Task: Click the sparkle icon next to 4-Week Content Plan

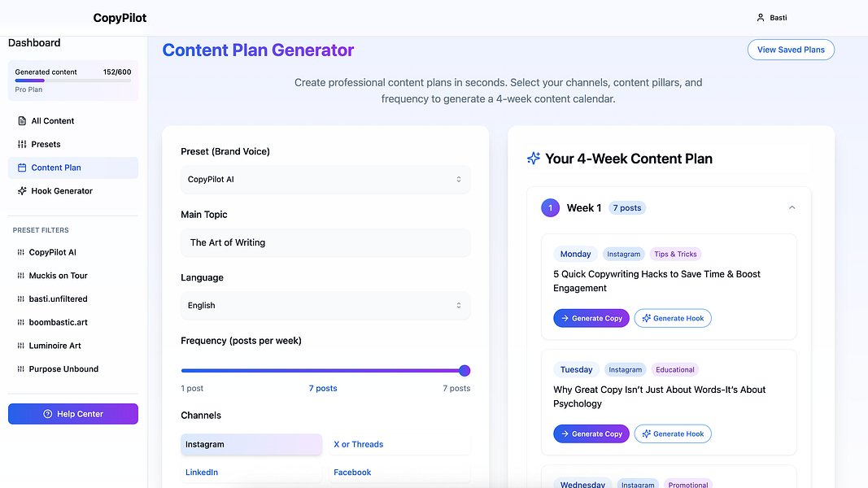Action: (534, 159)
